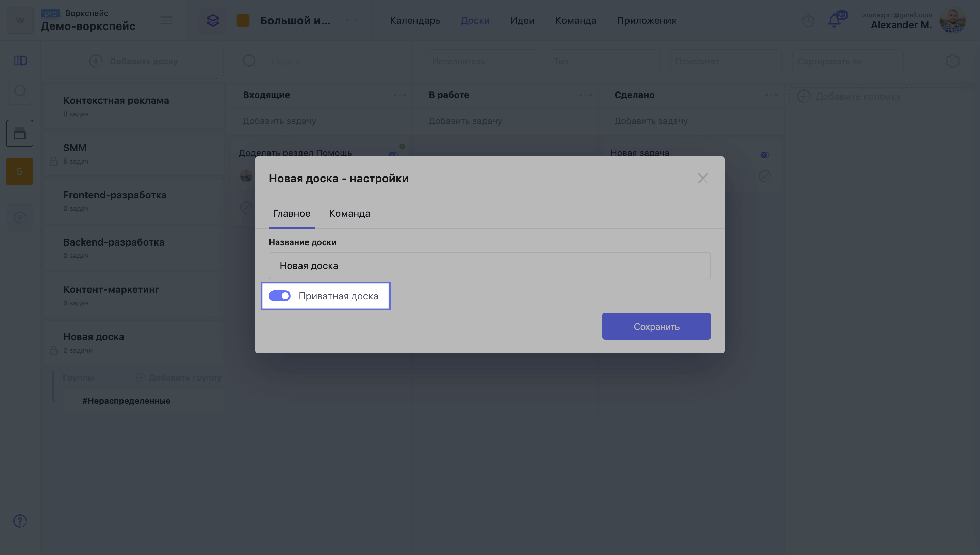Open the Исполнитель filter dropdown

click(x=483, y=61)
